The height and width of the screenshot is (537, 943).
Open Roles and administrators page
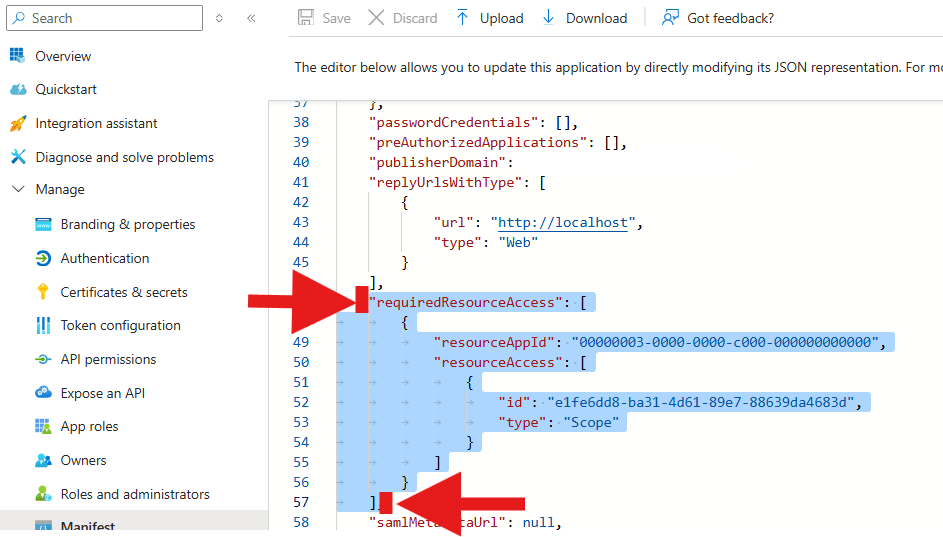coord(135,494)
